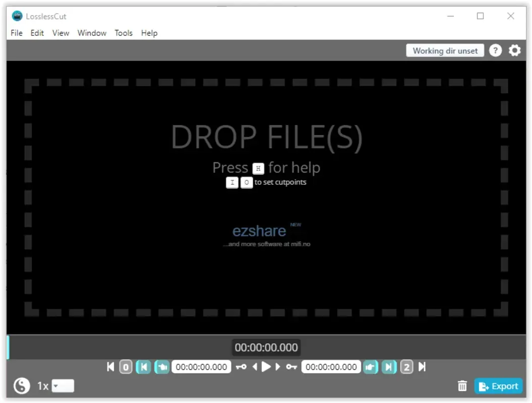Toggle the 2 button near the timeline controls
The width and height of the screenshot is (532, 403).
tap(406, 367)
